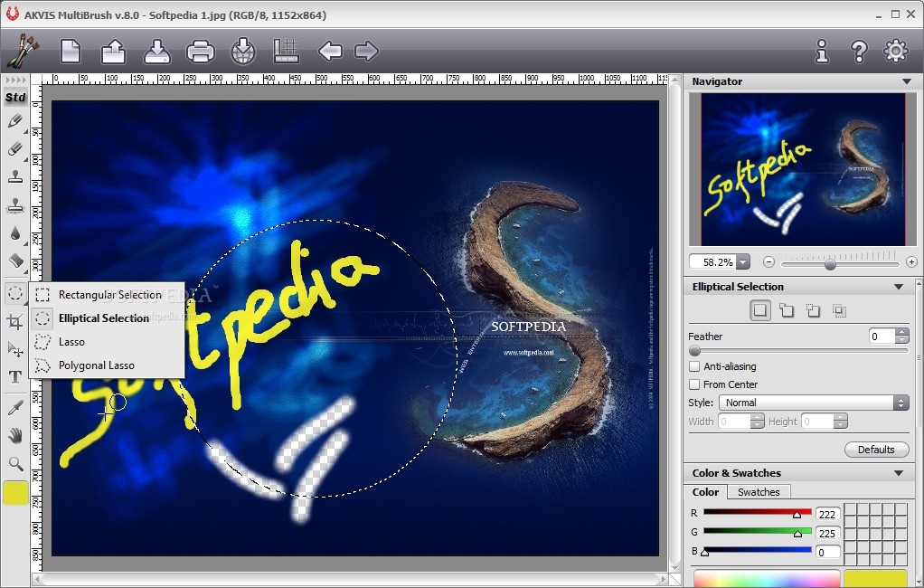Choose the New Selection mode icon
The height and width of the screenshot is (588, 924).
tap(760, 310)
